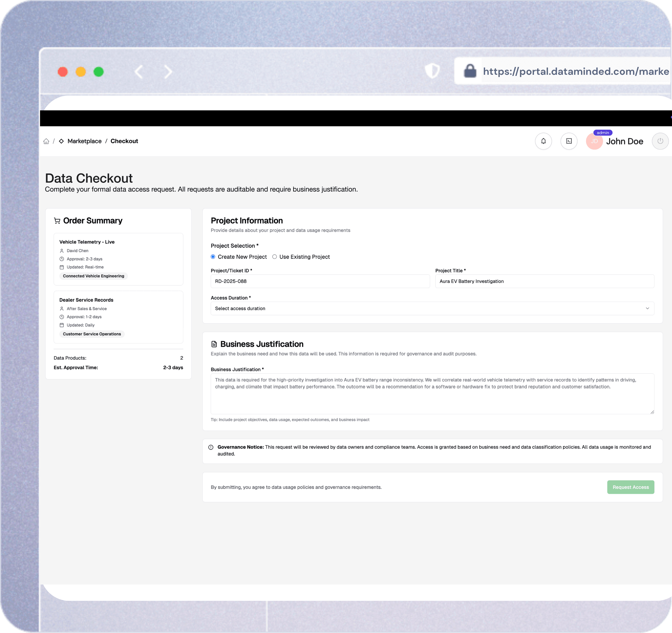The height and width of the screenshot is (633, 672).
Task: Click the padlock icon in URL bar
Action: [x=470, y=71]
